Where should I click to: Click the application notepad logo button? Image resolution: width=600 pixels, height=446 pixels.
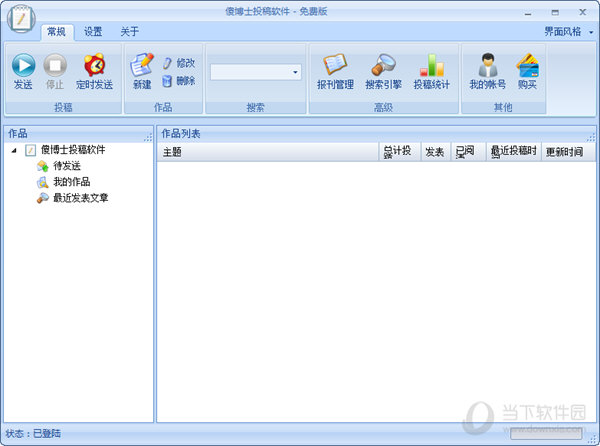[x=21, y=18]
